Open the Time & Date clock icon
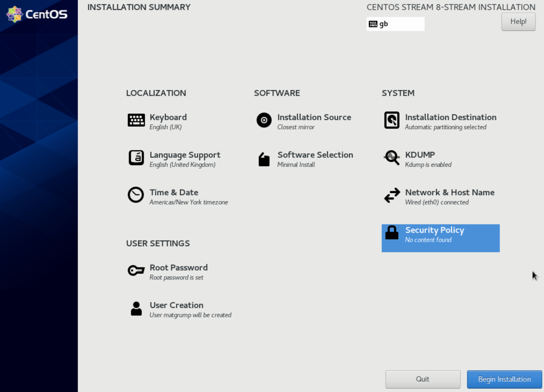544x392 pixels. click(136, 195)
